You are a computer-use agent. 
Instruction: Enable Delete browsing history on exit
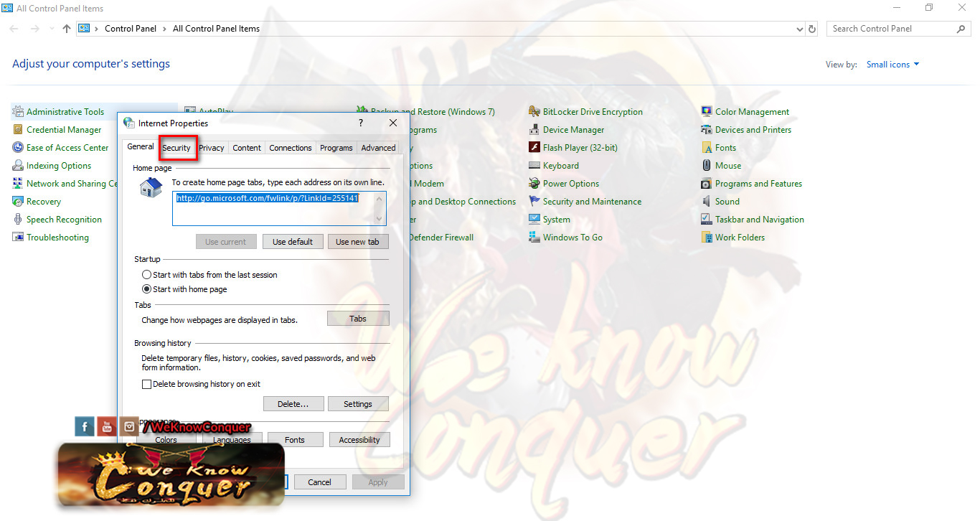point(147,384)
